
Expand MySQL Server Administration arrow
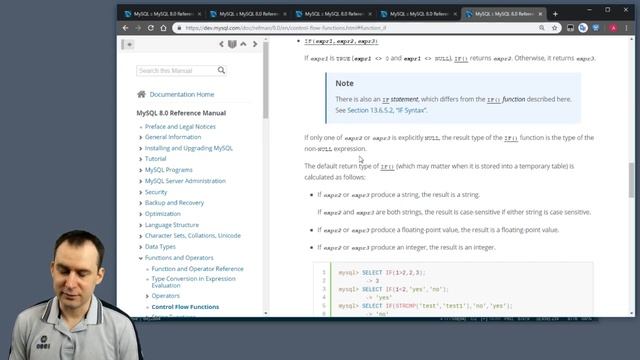click(x=141, y=181)
